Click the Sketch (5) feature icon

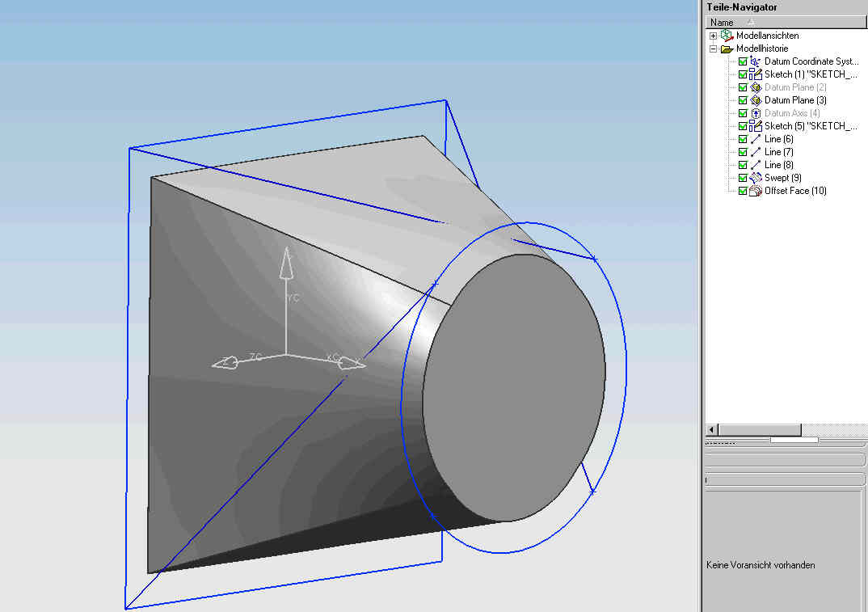(756, 125)
